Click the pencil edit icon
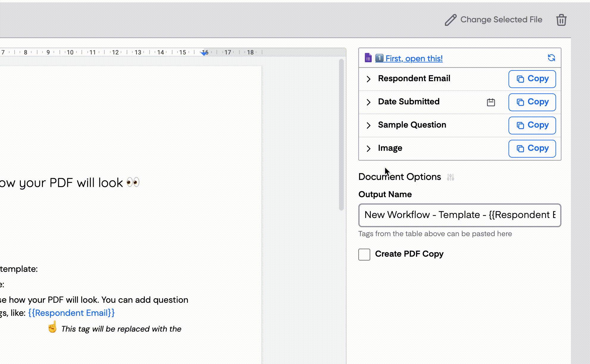 pyautogui.click(x=451, y=20)
